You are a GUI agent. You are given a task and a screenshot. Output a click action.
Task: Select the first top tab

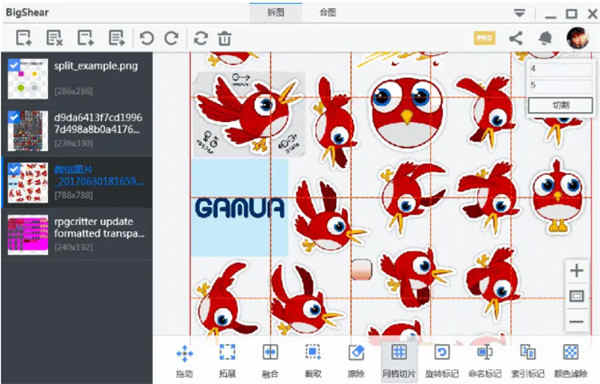pyautogui.click(x=276, y=13)
